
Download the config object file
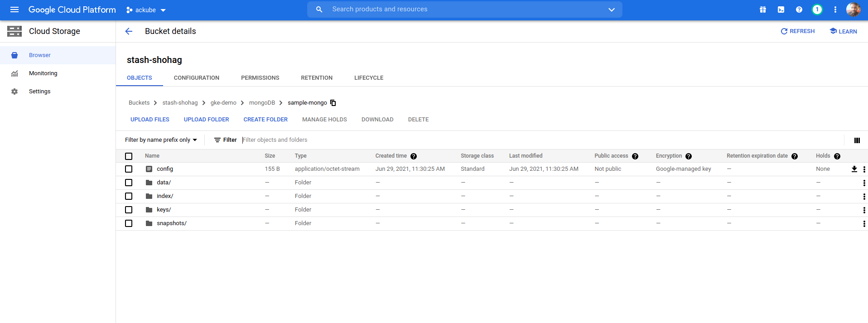pyautogui.click(x=854, y=169)
